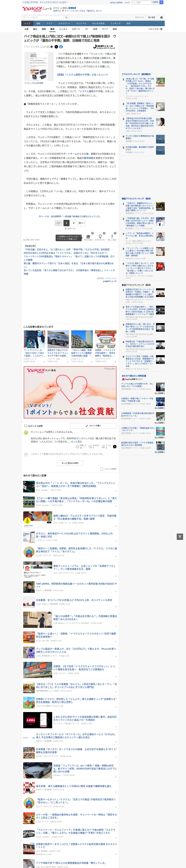Go to page 2 of the article
Screen dimensions: 186x868
pos(74,223)
